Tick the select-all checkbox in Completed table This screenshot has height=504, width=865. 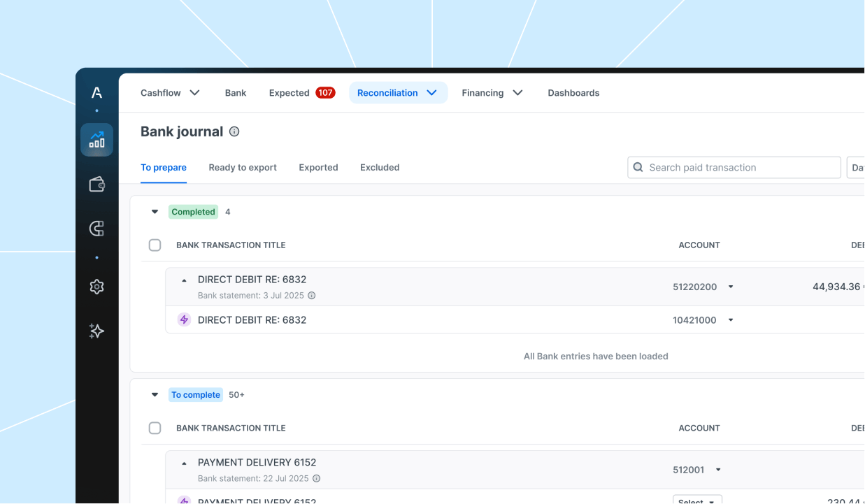coord(155,245)
